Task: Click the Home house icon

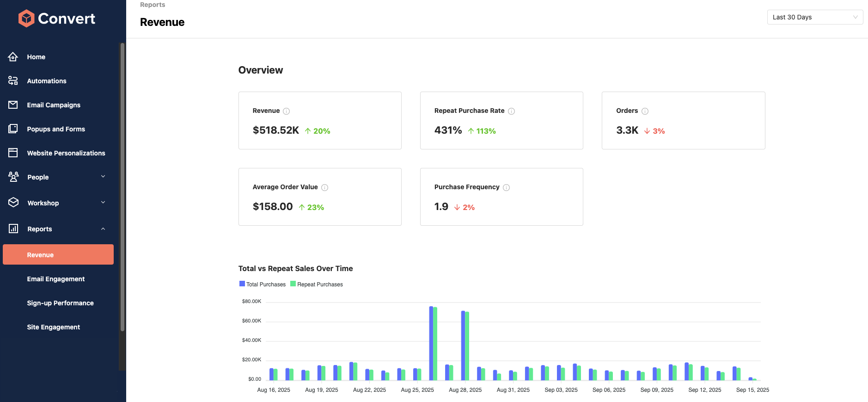Action: (13, 57)
